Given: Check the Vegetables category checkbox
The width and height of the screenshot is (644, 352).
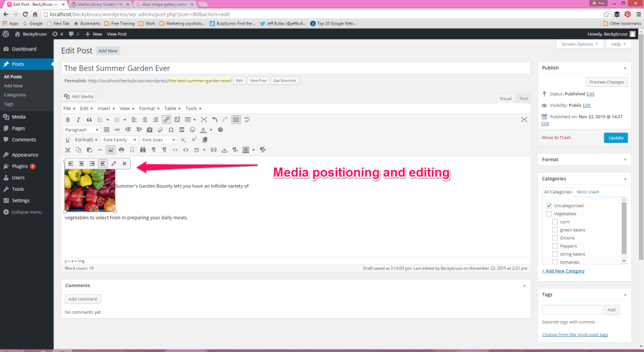Looking at the screenshot, I should [x=549, y=214].
